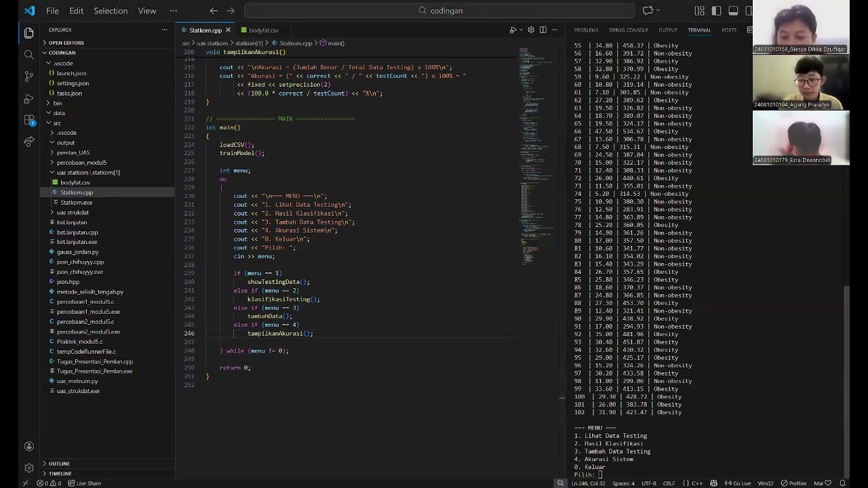Open gauss_jordan.py in the explorer
The width and height of the screenshot is (868, 488).
77,252
